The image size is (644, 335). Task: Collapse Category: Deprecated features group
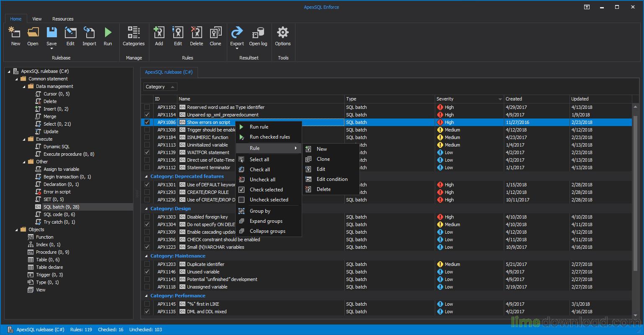coord(146,177)
